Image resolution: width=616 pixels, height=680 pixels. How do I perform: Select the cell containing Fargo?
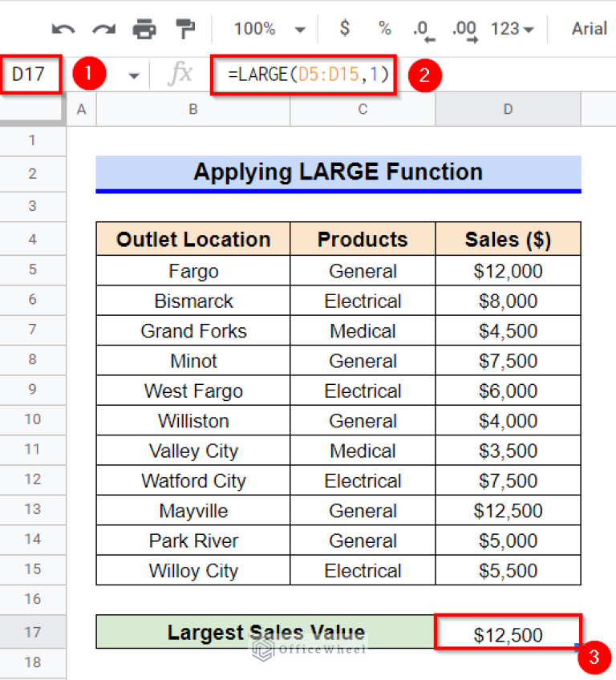192,271
